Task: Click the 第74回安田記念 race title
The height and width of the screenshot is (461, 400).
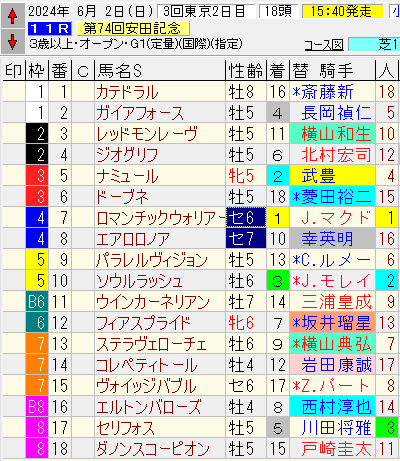Action: [133, 29]
